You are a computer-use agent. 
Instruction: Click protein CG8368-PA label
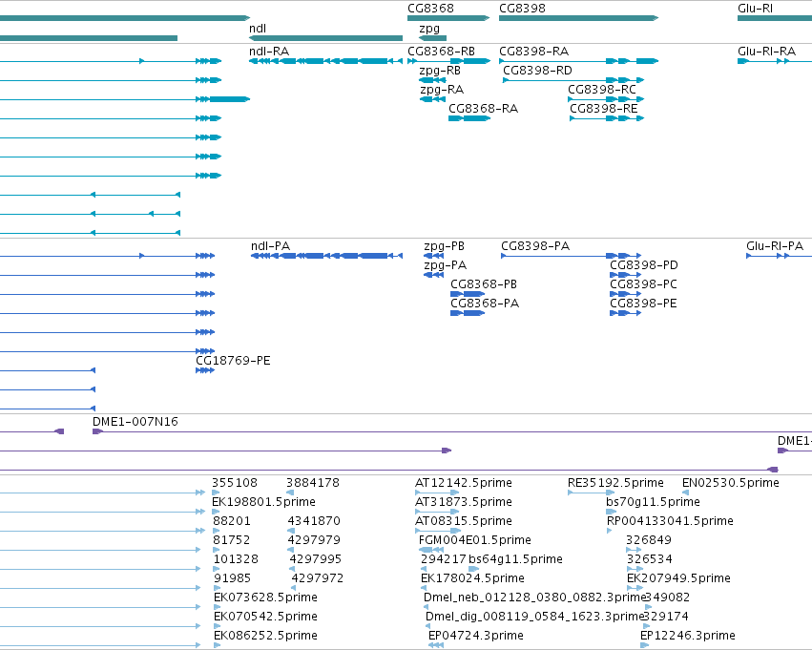click(485, 304)
